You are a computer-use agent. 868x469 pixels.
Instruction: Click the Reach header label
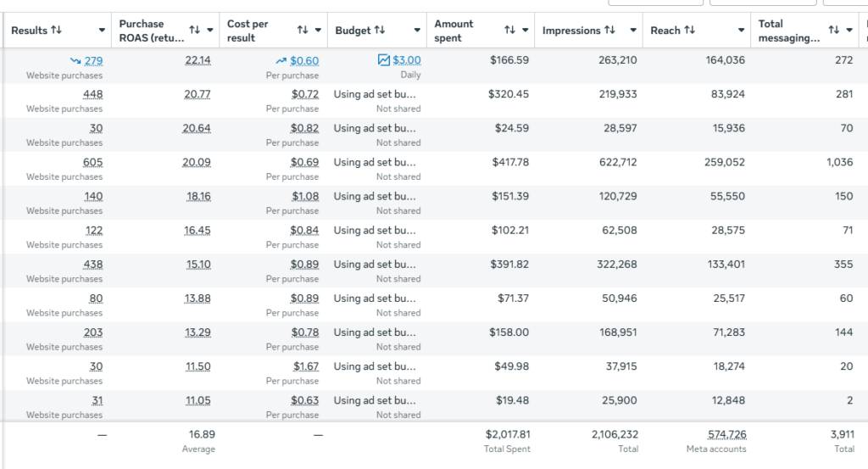(665, 30)
